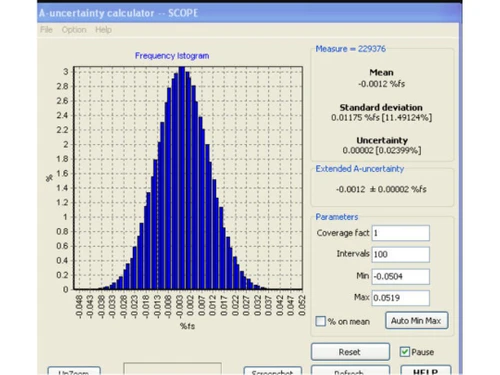Click the Min value input field

[x=400, y=276]
